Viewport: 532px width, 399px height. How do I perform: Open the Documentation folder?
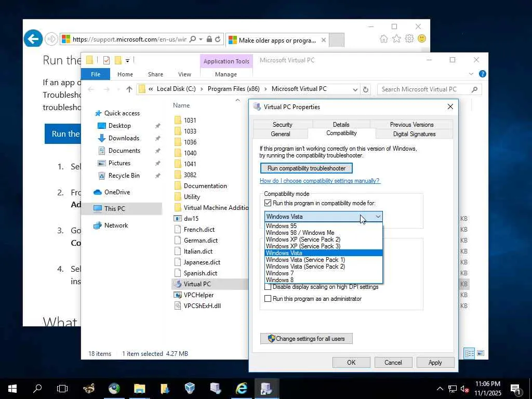(205, 186)
